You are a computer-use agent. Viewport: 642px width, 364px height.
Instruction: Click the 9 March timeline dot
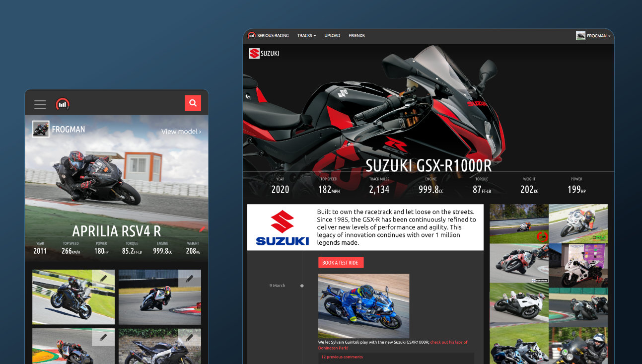coord(302,286)
